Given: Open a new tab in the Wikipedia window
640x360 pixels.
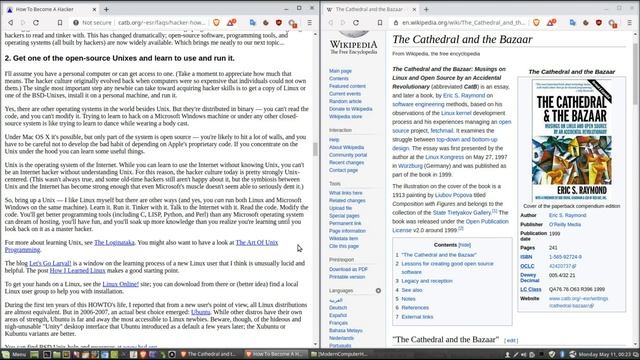Looking at the screenshot, I should 426,9.
